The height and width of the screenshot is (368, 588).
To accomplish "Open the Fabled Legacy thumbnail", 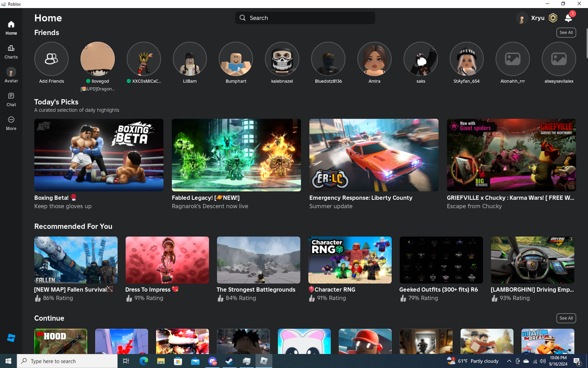I will (x=236, y=155).
